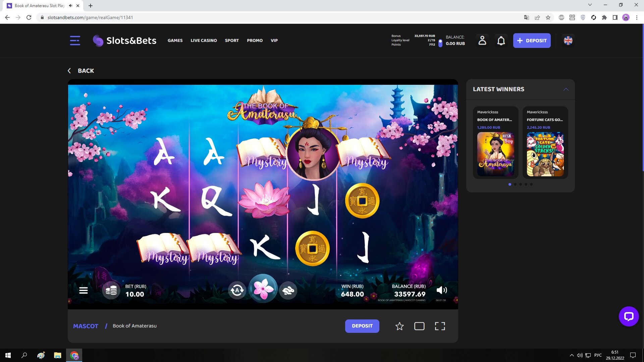Image resolution: width=644 pixels, height=362 pixels.
Task: Open user profile icon
Action: pos(482,41)
